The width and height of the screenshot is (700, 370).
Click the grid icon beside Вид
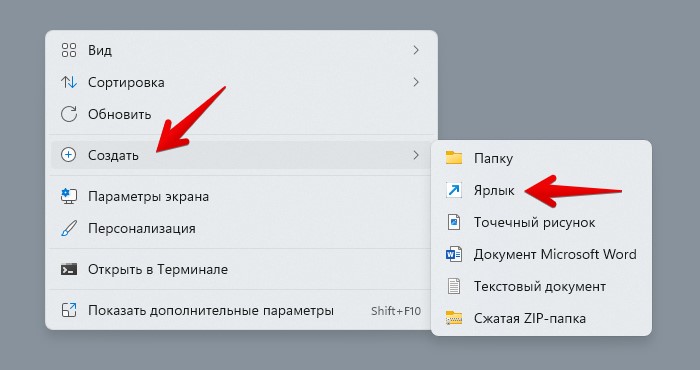69,50
